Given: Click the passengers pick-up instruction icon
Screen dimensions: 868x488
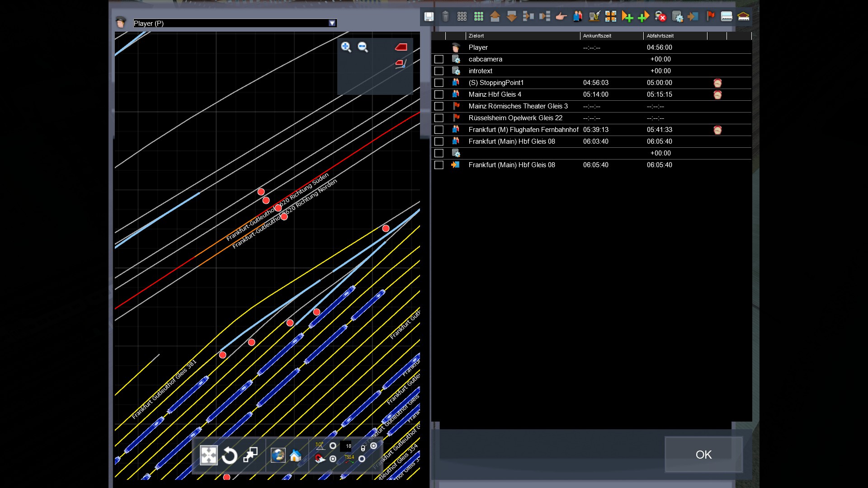Looking at the screenshot, I should click(577, 17).
